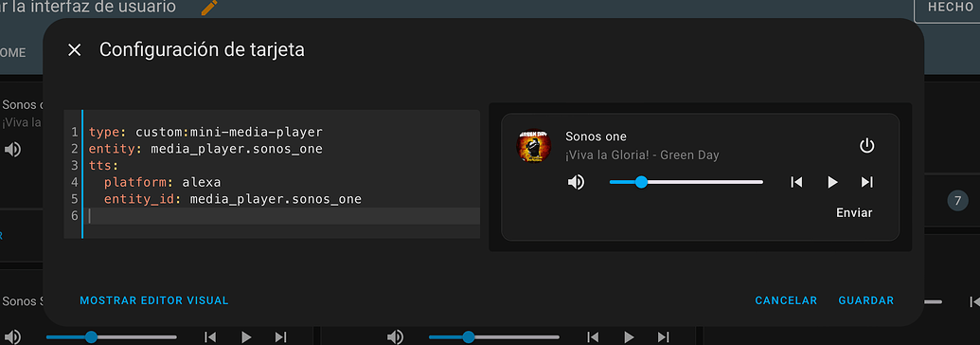Play the bottom-middle background media card
Viewport: 980px width, 345px height.
630,336
